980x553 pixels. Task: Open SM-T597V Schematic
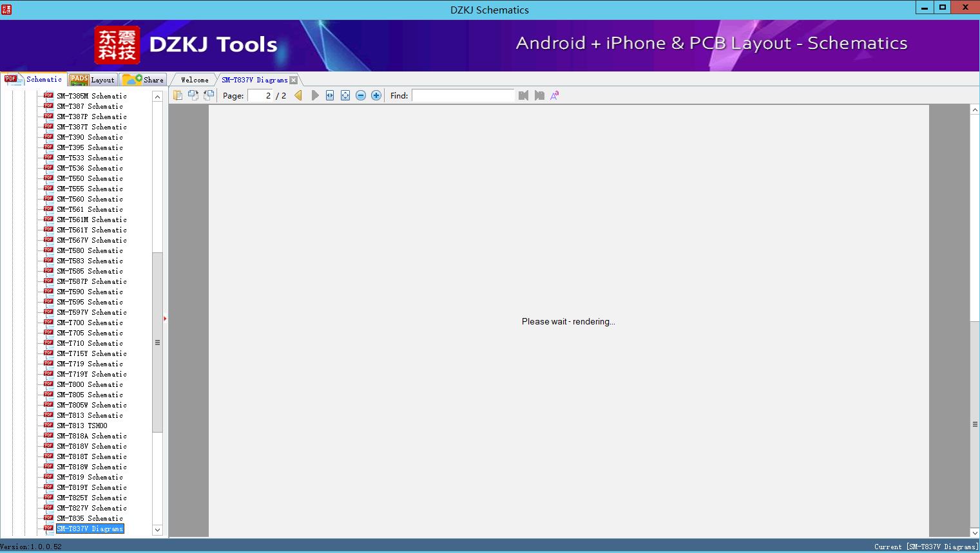click(91, 312)
